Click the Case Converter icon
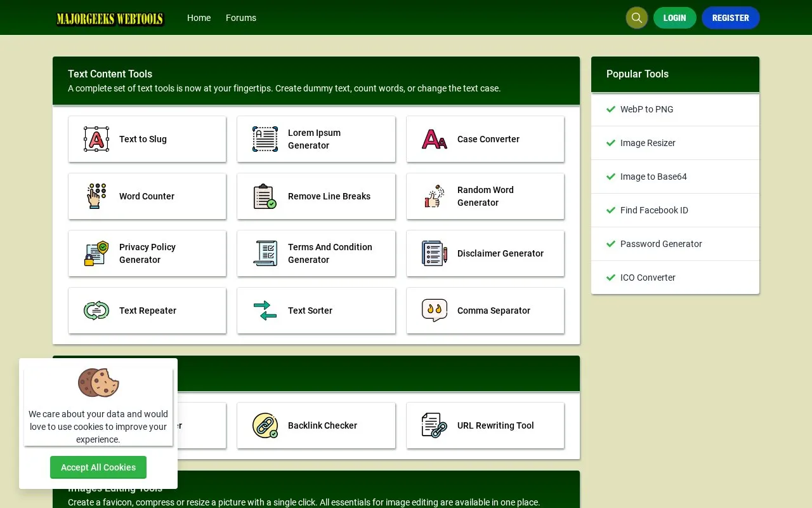This screenshot has height=508, width=812. pyautogui.click(x=435, y=139)
